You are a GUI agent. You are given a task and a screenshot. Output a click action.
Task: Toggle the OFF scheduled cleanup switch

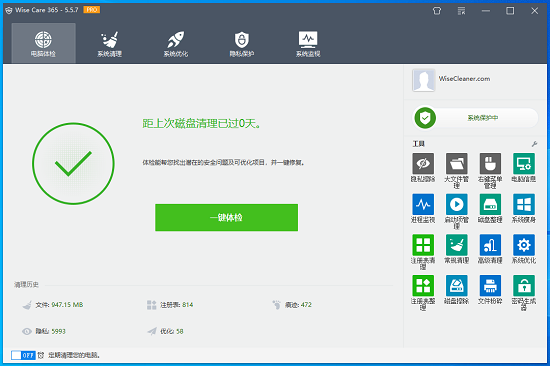(23, 355)
